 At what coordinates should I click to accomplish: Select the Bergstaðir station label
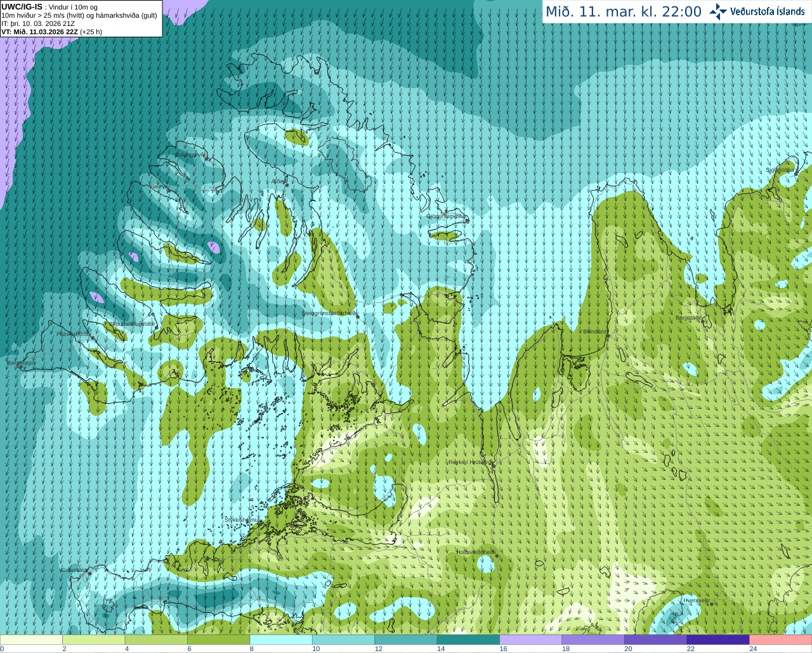(689, 318)
